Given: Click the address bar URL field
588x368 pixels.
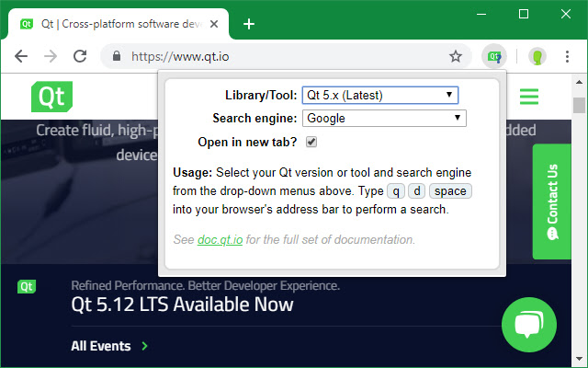Looking at the screenshot, I should [x=285, y=56].
